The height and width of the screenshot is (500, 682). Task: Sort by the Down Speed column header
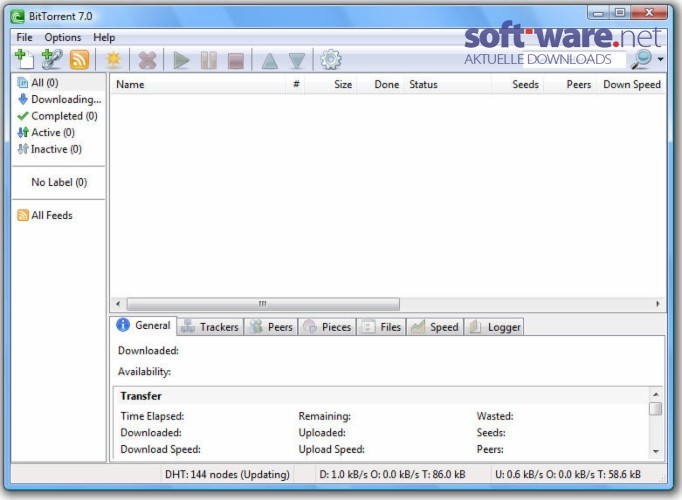point(632,84)
